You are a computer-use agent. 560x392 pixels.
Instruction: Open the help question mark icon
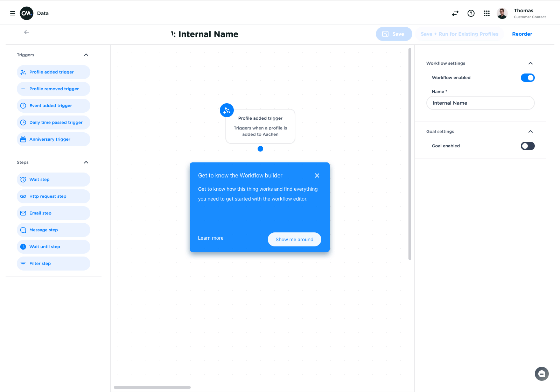(x=471, y=13)
